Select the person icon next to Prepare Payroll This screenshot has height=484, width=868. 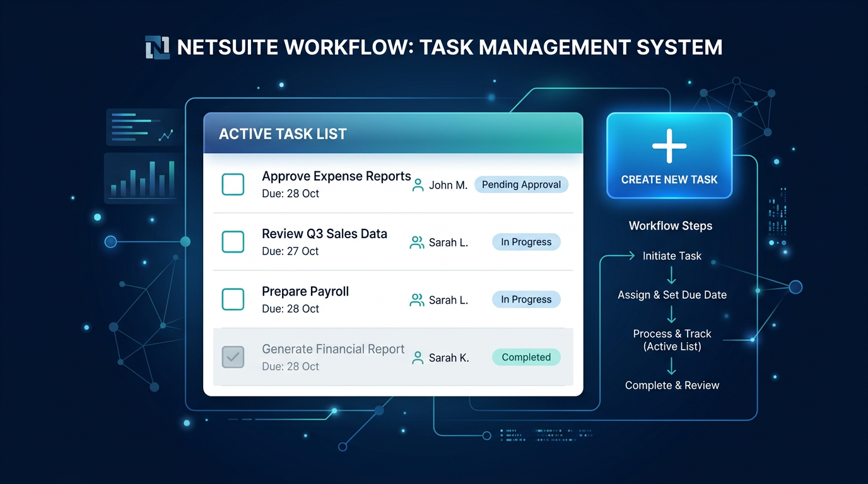pyautogui.click(x=416, y=299)
